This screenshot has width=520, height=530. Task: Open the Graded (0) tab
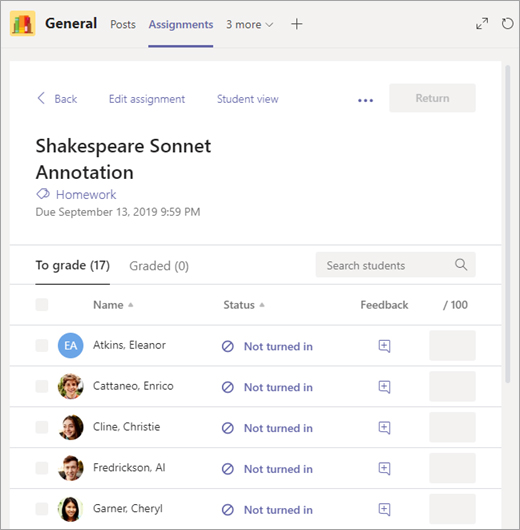click(159, 266)
